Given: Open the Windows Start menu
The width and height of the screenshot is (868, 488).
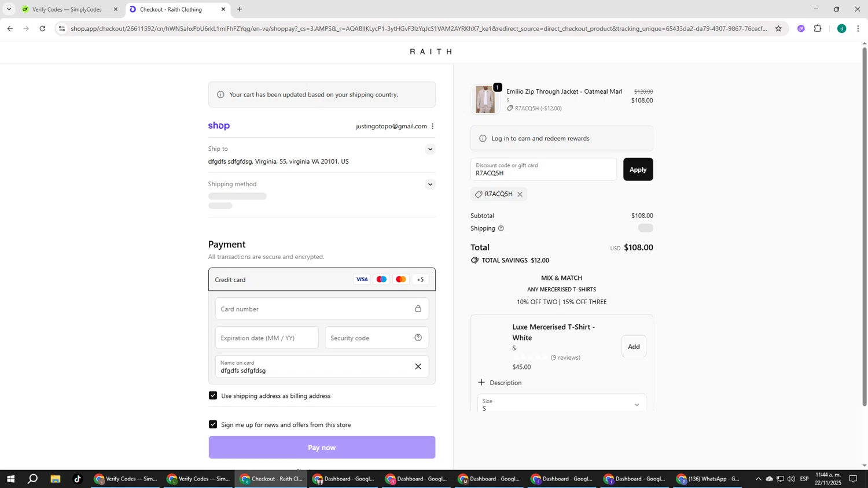Looking at the screenshot, I should (x=10, y=479).
